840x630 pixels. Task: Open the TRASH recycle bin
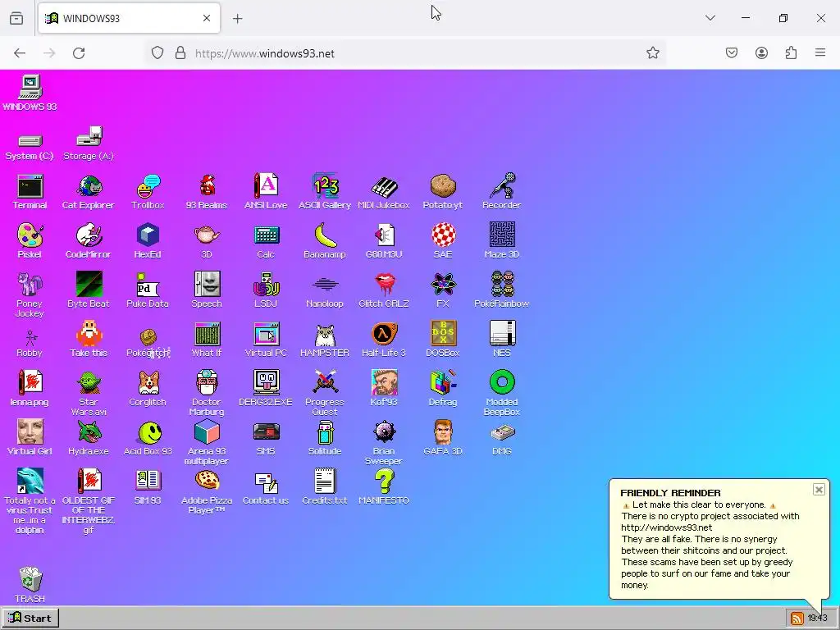click(30, 580)
